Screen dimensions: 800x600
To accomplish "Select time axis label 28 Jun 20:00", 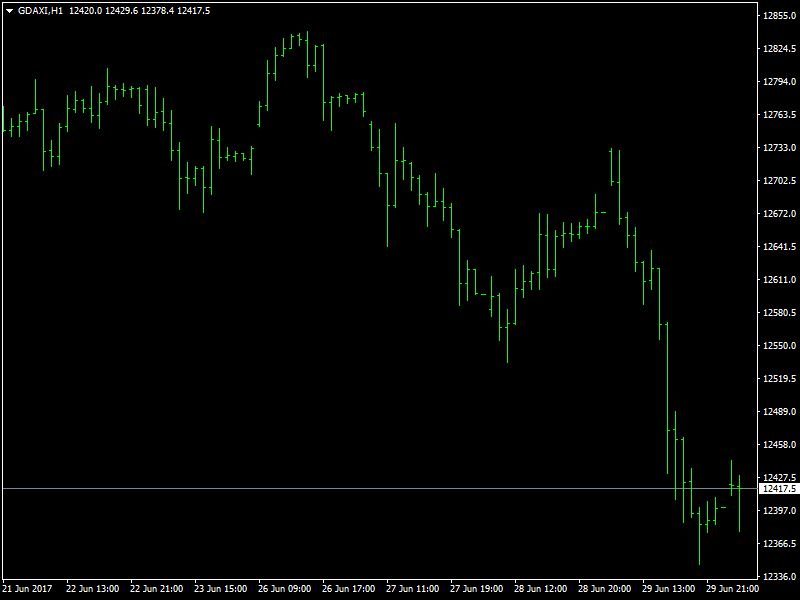I will [x=605, y=589].
